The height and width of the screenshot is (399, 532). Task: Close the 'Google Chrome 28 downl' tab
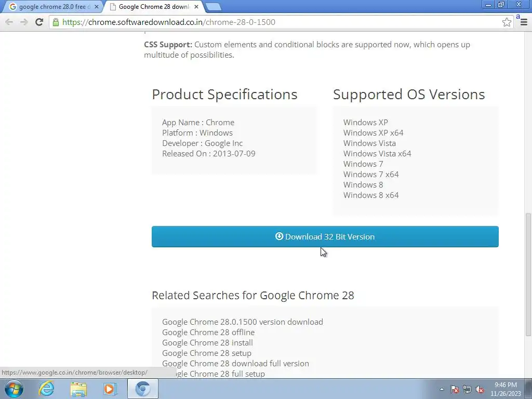[196, 6]
